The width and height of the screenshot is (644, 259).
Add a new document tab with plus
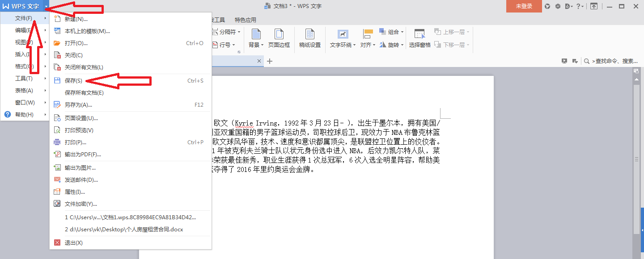(270, 61)
